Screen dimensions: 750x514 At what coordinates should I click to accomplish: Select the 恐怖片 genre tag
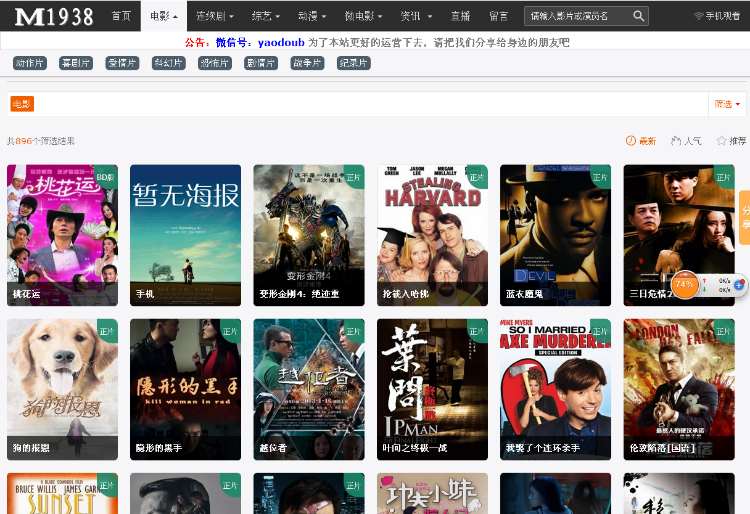click(x=215, y=63)
